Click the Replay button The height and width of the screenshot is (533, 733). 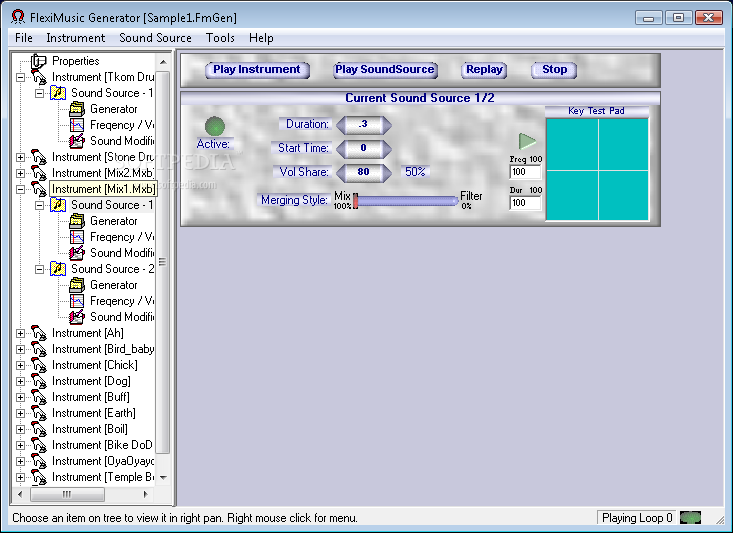point(484,70)
